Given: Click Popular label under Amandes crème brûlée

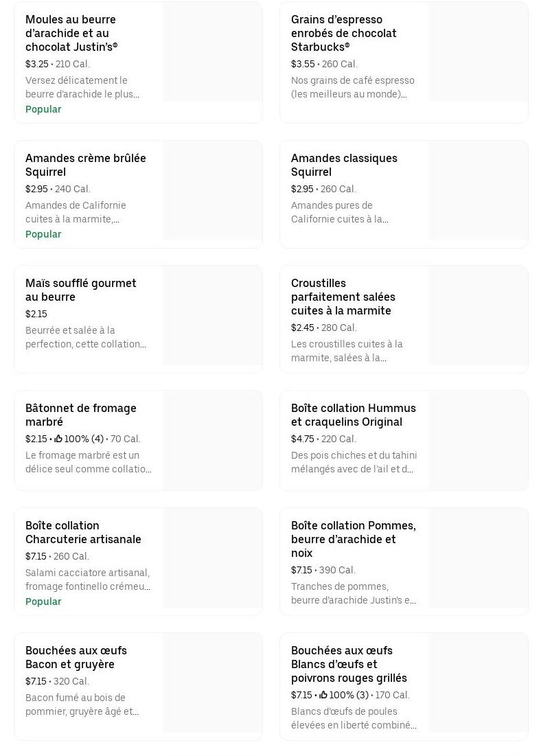Looking at the screenshot, I should pos(43,234).
